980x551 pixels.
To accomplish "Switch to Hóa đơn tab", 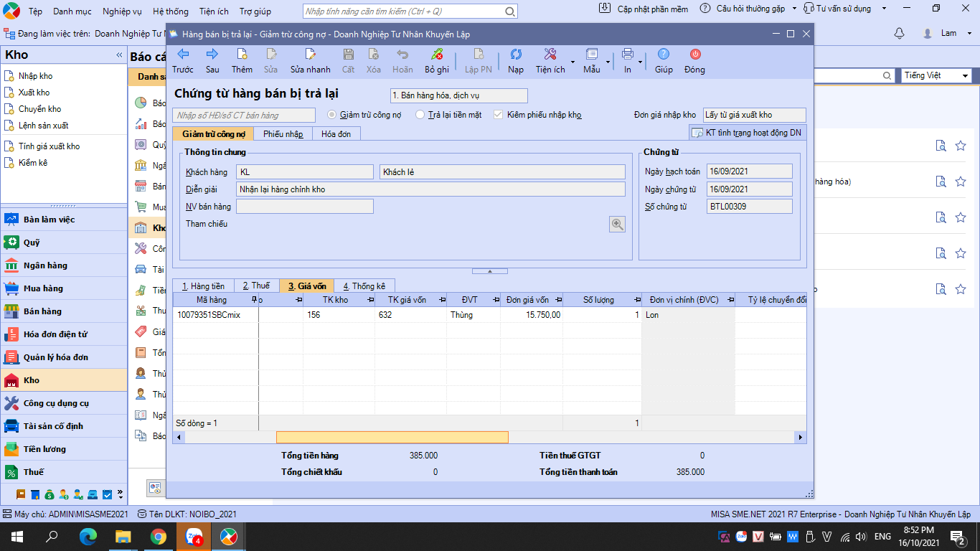I will (x=336, y=134).
